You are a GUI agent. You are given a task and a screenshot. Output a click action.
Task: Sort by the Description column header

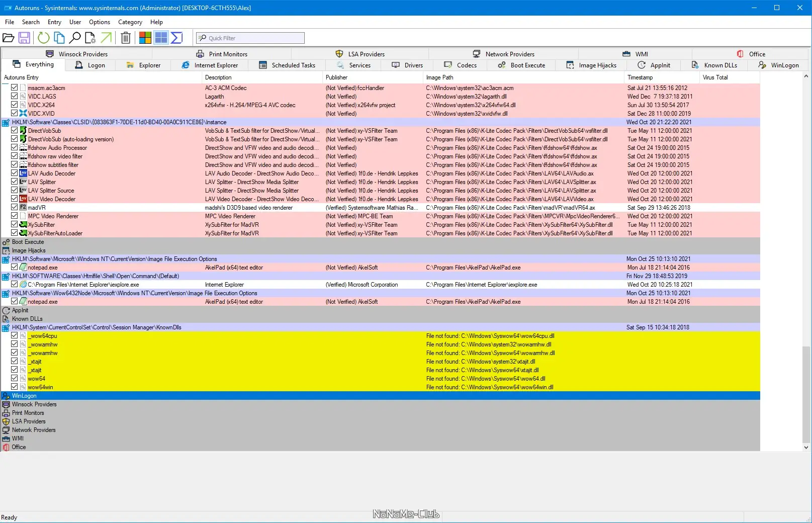(x=262, y=77)
